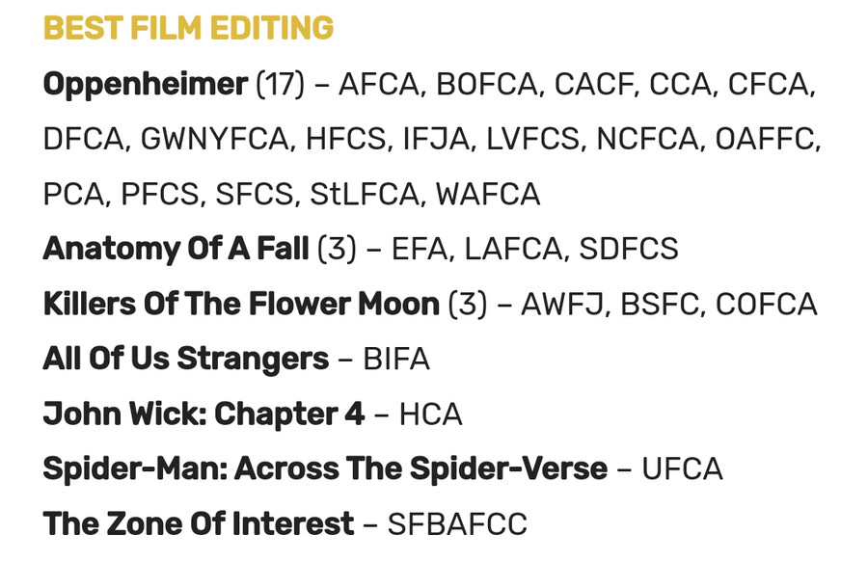
Task: Click the (17) count beside Oppenheimer
Action: [x=280, y=85]
